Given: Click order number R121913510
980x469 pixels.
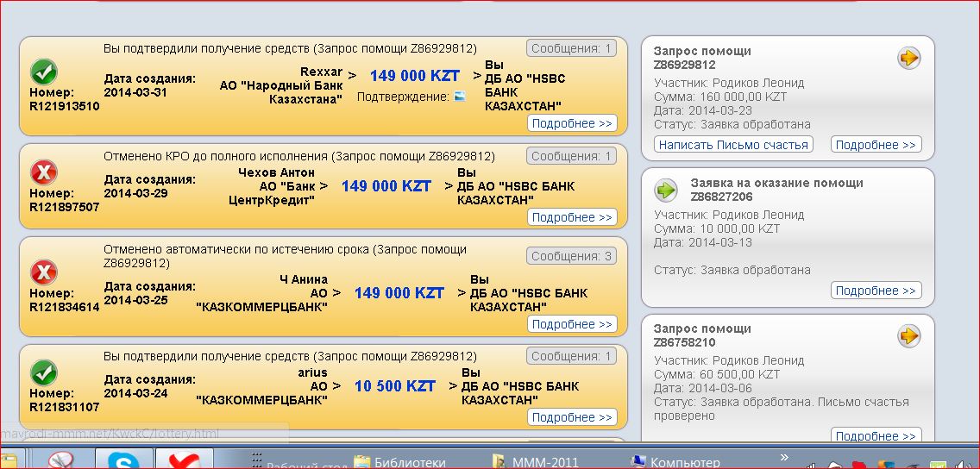Looking at the screenshot, I should (65, 105).
